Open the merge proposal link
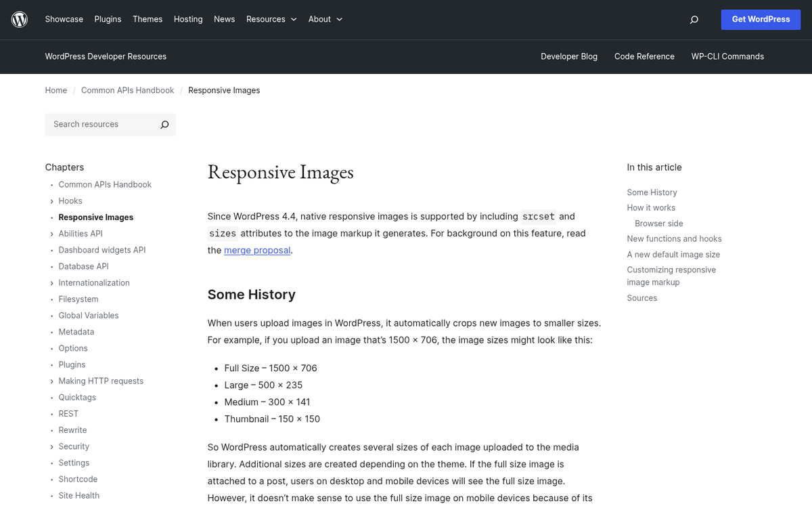 (x=257, y=250)
